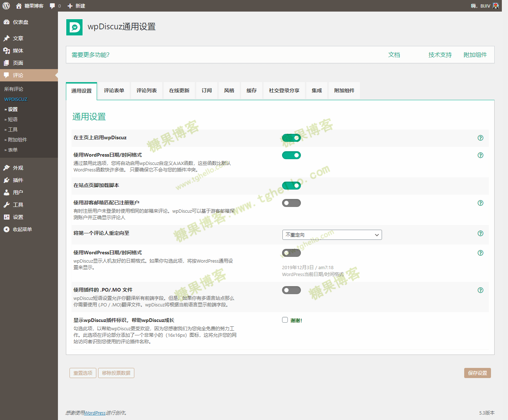Open help for second 使用WordPress日期/时间格式 row
508x420 pixels.
(x=480, y=253)
